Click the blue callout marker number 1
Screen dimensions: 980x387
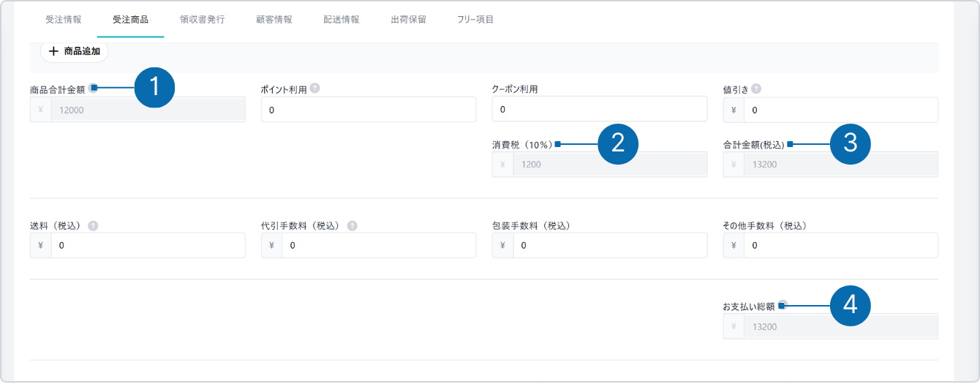pos(154,88)
